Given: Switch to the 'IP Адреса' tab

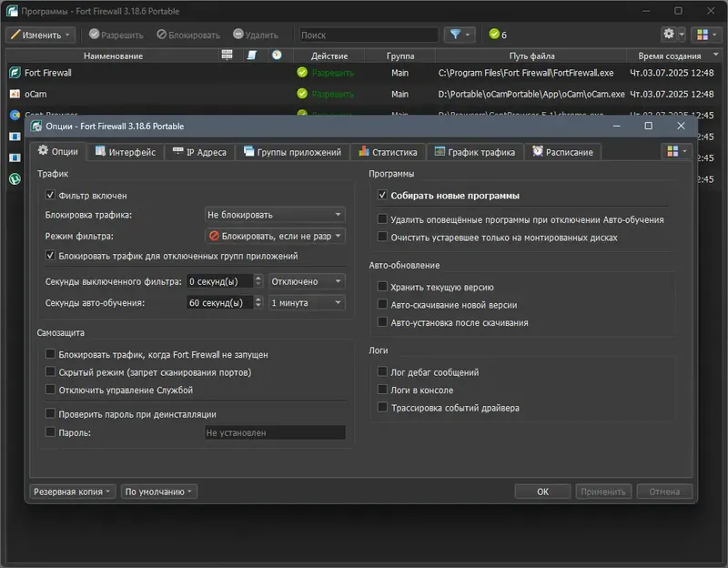Looking at the screenshot, I should click(199, 152).
